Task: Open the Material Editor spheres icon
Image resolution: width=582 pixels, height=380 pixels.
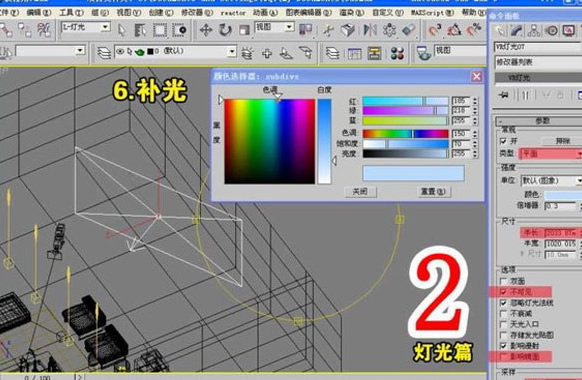Action: pos(397,54)
